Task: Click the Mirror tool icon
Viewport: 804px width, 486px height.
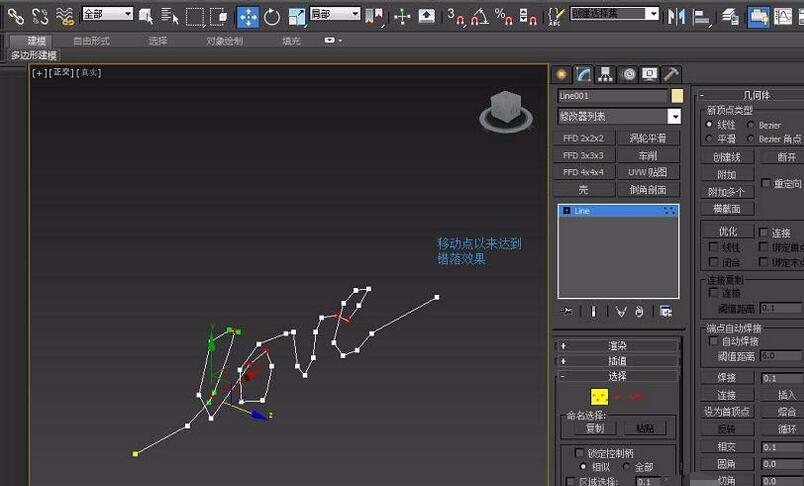Action: (x=676, y=17)
